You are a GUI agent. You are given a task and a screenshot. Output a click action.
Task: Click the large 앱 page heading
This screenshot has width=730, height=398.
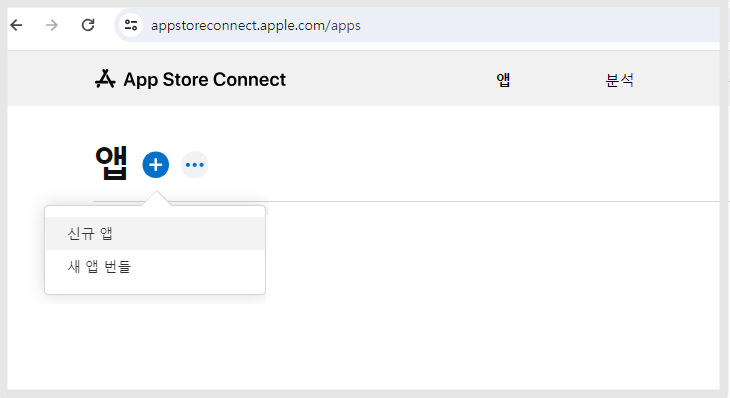[111, 163]
